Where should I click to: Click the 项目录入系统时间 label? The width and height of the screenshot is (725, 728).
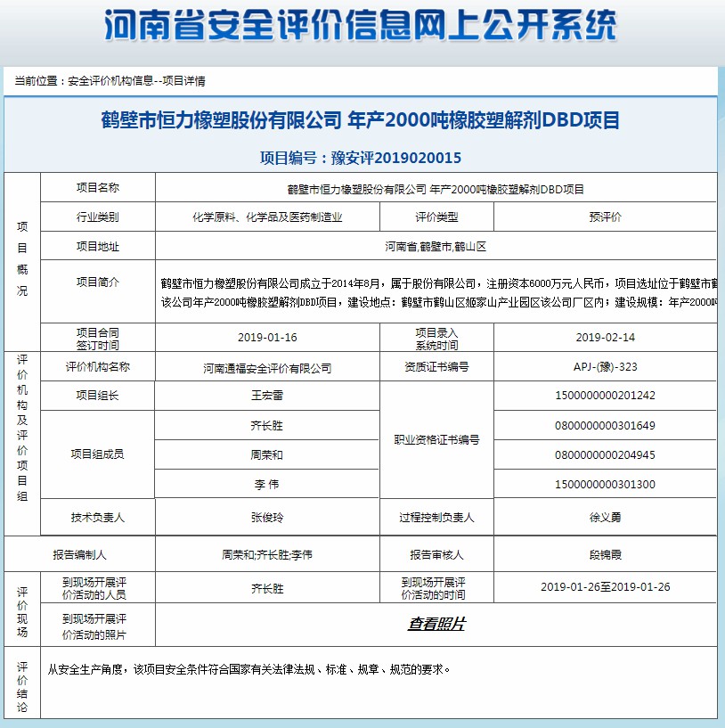(x=436, y=339)
